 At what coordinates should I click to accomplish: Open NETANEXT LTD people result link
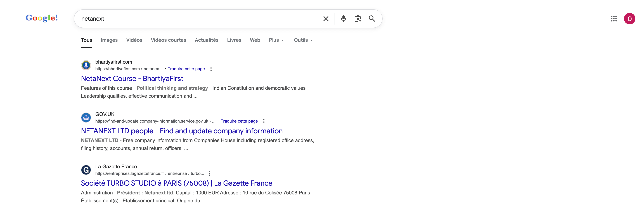point(182,131)
